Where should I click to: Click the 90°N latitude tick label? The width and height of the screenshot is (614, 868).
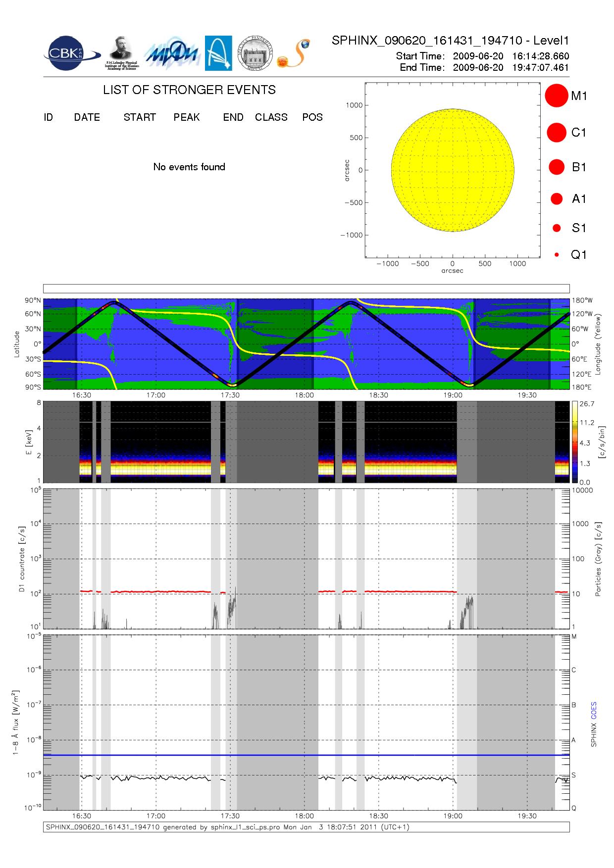33,300
